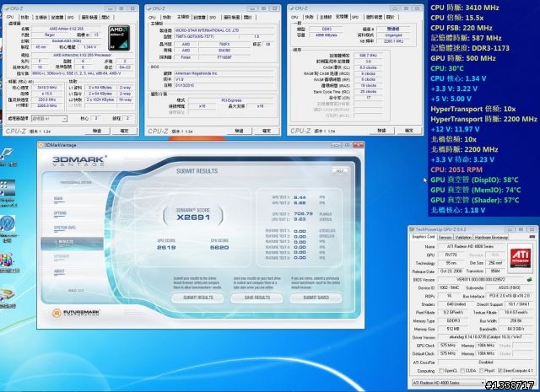Click the Memory Size 512 MB value in GPU-Z
This screenshot has height=392, width=540.
(x=452, y=329)
